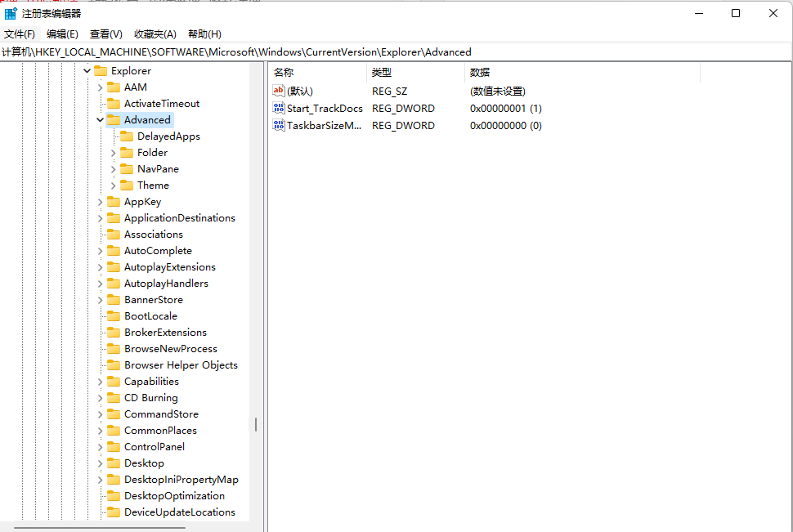The image size is (793, 532).
Task: Click the Registry Editor icon in title bar
Action: [10, 12]
